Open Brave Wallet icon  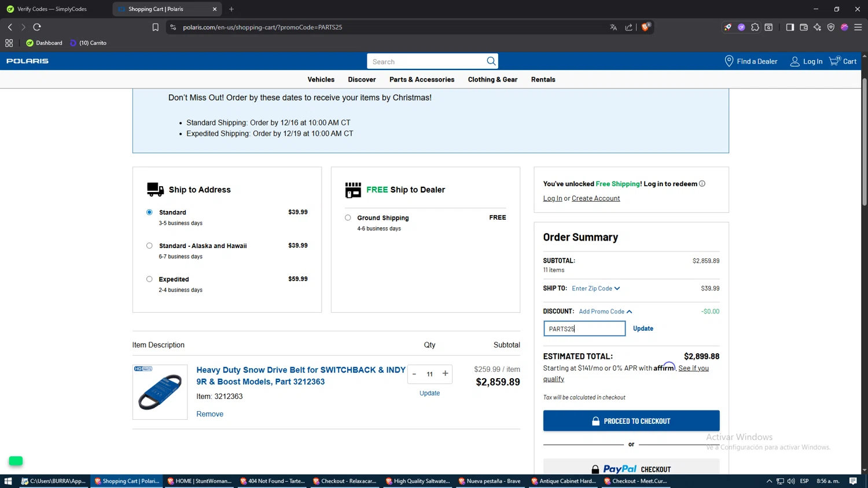click(x=804, y=27)
